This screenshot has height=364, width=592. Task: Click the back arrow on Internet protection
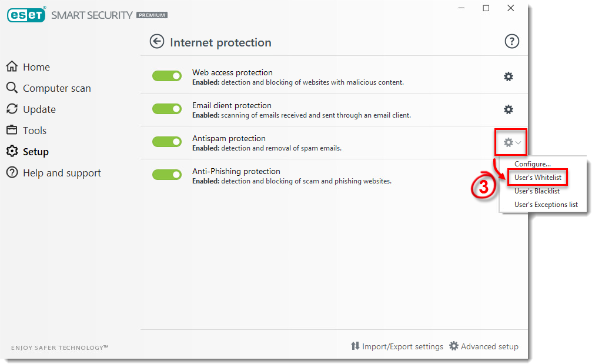click(157, 42)
